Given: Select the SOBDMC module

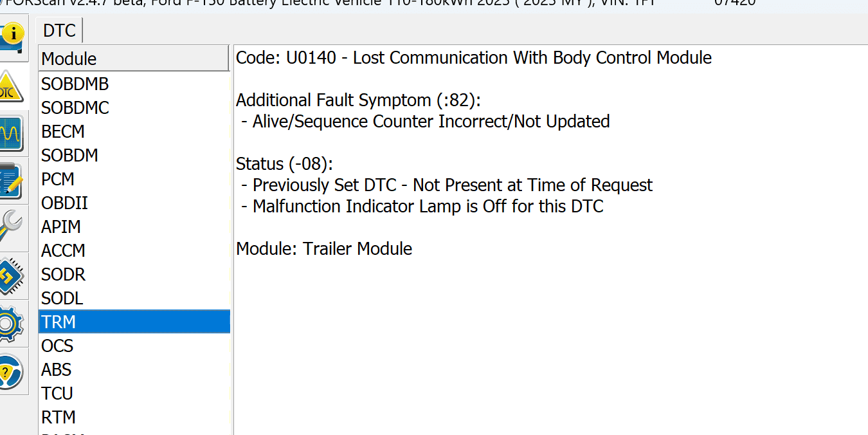Looking at the screenshot, I should pyautogui.click(x=75, y=108).
